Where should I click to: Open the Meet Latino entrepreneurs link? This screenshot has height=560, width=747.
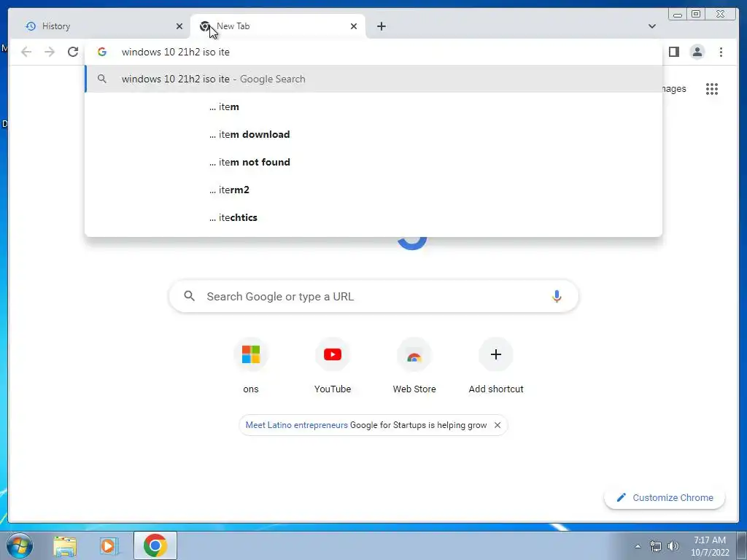[x=296, y=425]
